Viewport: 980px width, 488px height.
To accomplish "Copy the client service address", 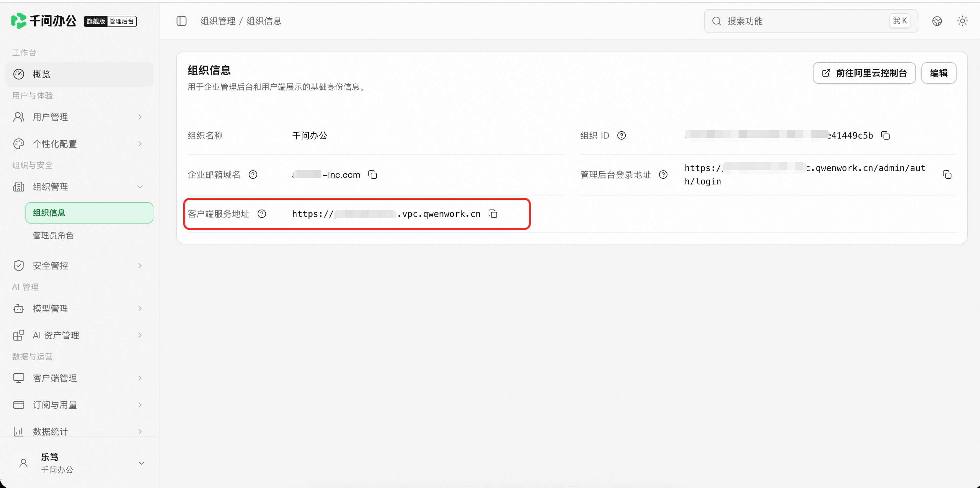I will [493, 214].
